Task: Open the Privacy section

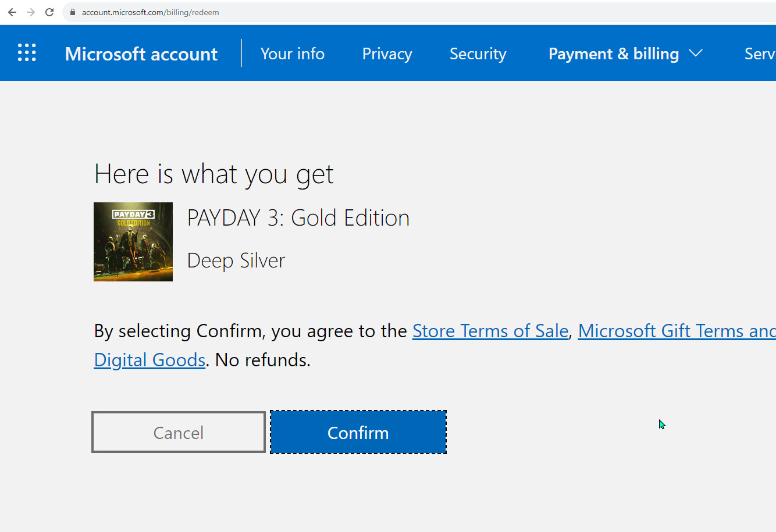Action: [387, 53]
